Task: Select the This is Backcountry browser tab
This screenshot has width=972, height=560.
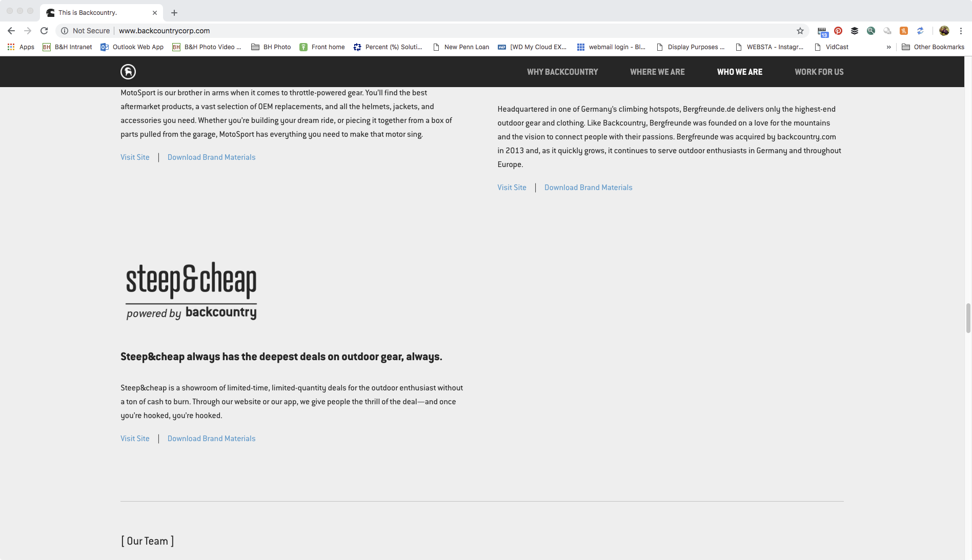Action: click(102, 13)
